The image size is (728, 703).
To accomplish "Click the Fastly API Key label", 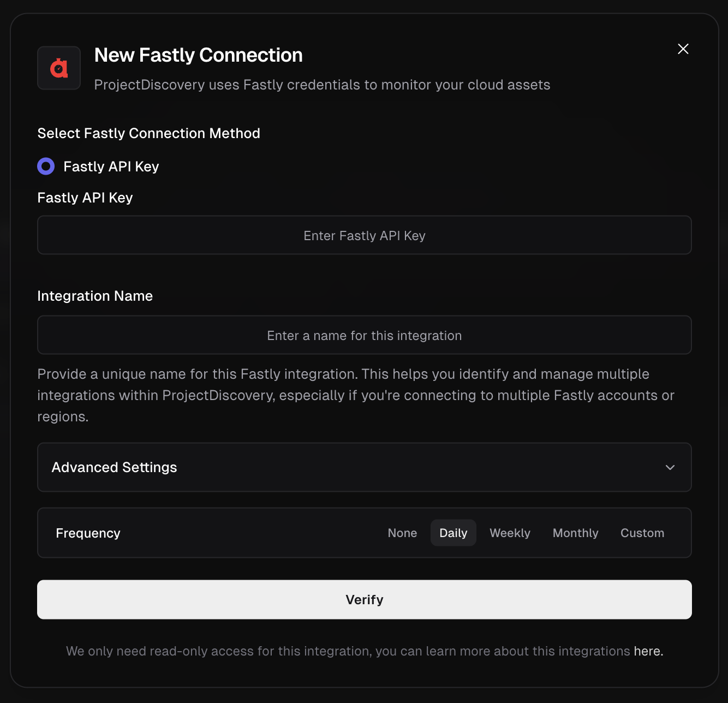I will (85, 198).
